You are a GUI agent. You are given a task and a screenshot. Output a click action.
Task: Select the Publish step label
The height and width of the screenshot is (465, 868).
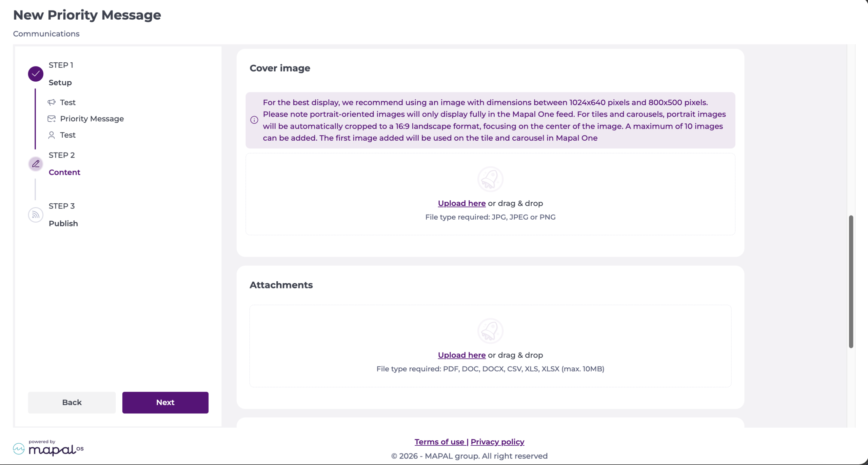pos(63,224)
